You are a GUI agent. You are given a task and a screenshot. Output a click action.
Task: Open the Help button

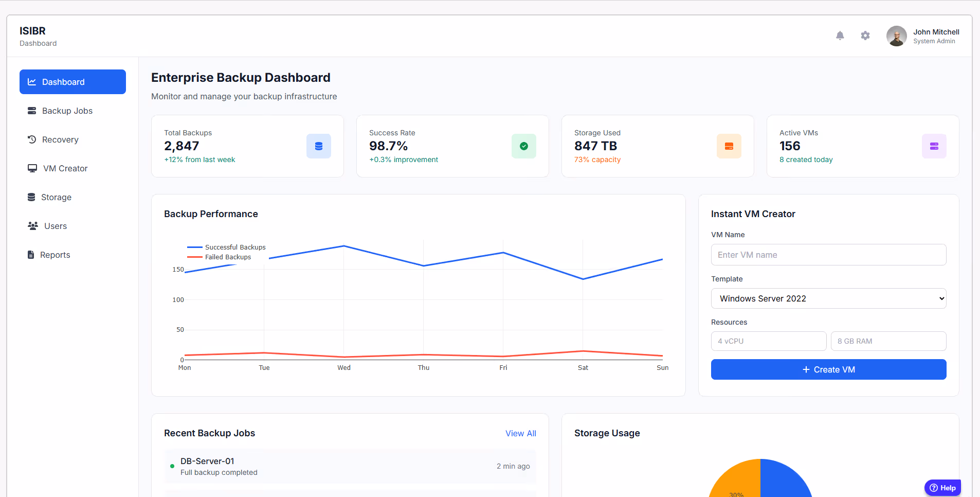(x=942, y=488)
